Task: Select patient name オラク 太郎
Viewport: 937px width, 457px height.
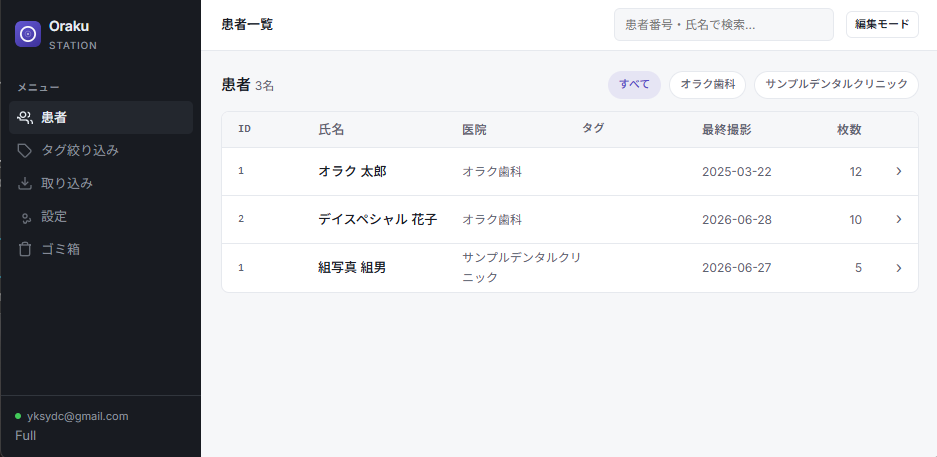Action: [x=352, y=171]
